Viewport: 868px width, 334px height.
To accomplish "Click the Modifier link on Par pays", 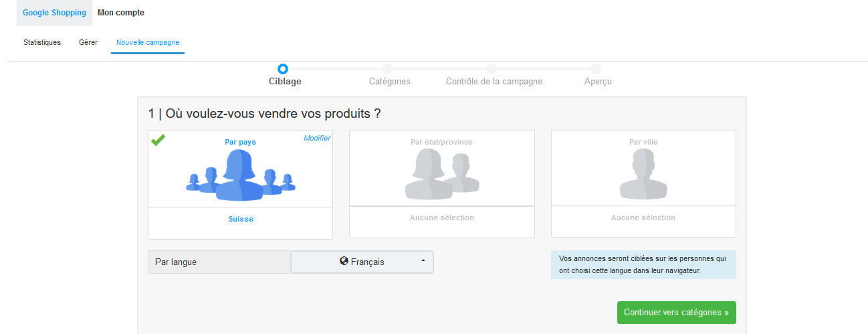I will [317, 138].
